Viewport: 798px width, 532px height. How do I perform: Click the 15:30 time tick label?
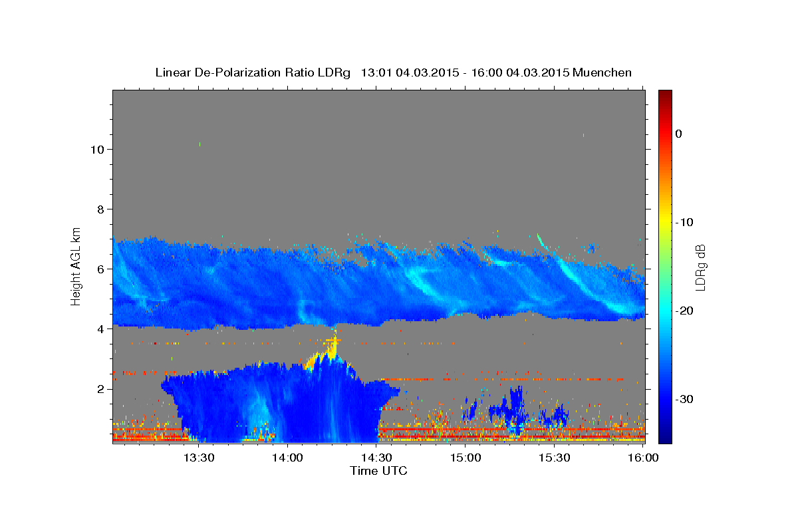(x=554, y=458)
